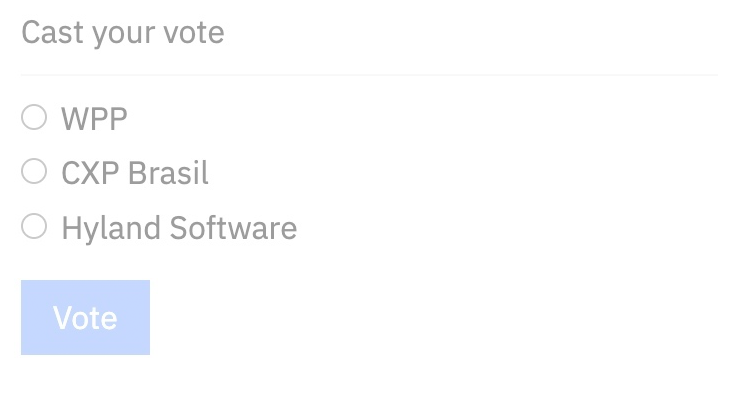Select the CXP Brasil radio button
This screenshot has width=730, height=398.
pyautogui.click(x=34, y=171)
